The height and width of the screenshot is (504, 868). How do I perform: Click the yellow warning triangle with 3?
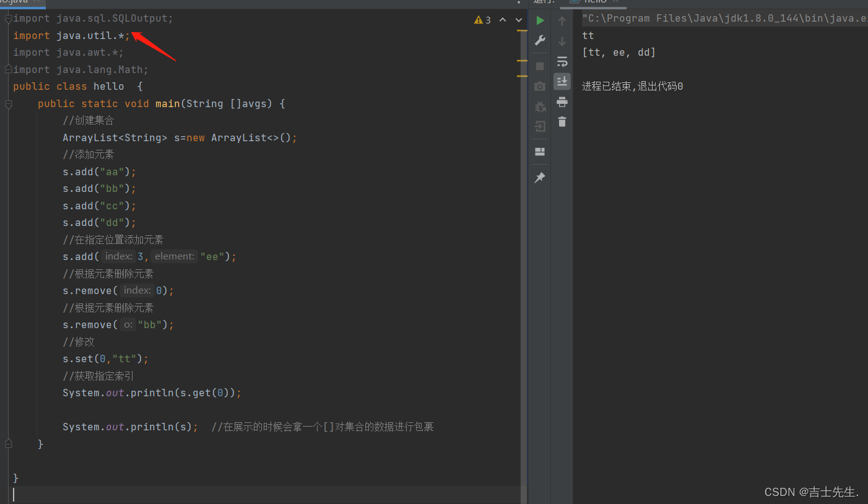click(x=482, y=20)
